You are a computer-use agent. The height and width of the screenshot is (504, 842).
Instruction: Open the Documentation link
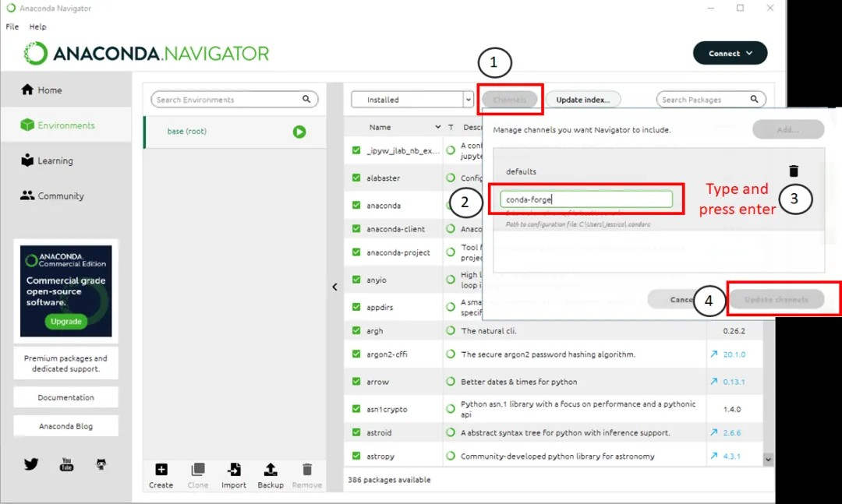(65, 397)
